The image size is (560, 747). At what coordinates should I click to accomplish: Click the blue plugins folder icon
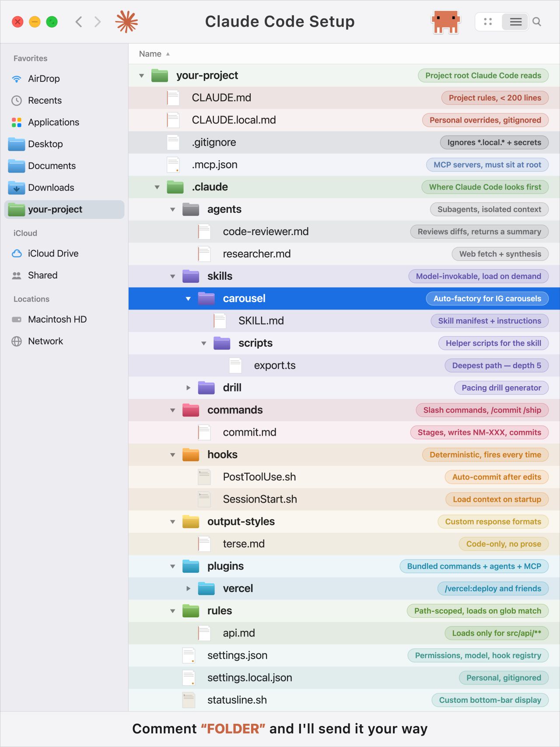point(191,566)
